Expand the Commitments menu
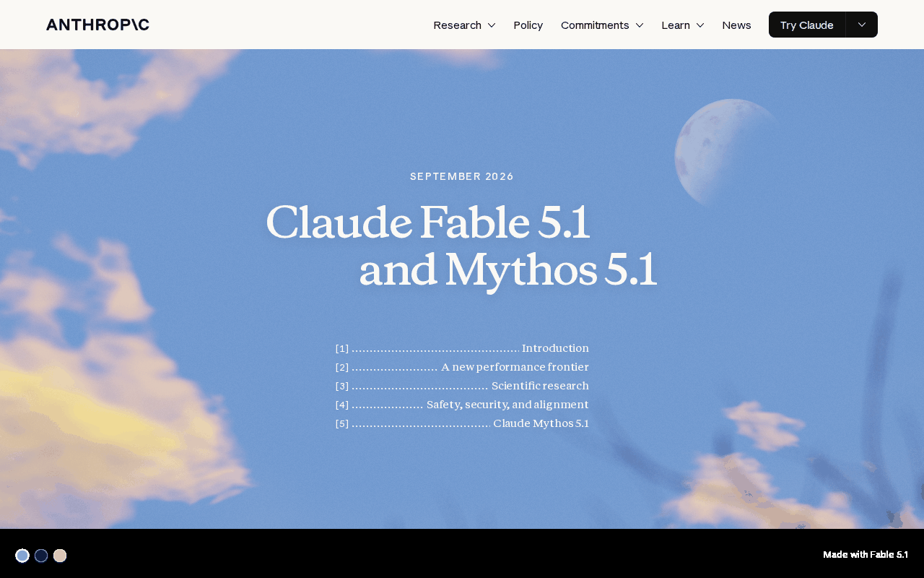This screenshot has width=924, height=578. [x=602, y=25]
